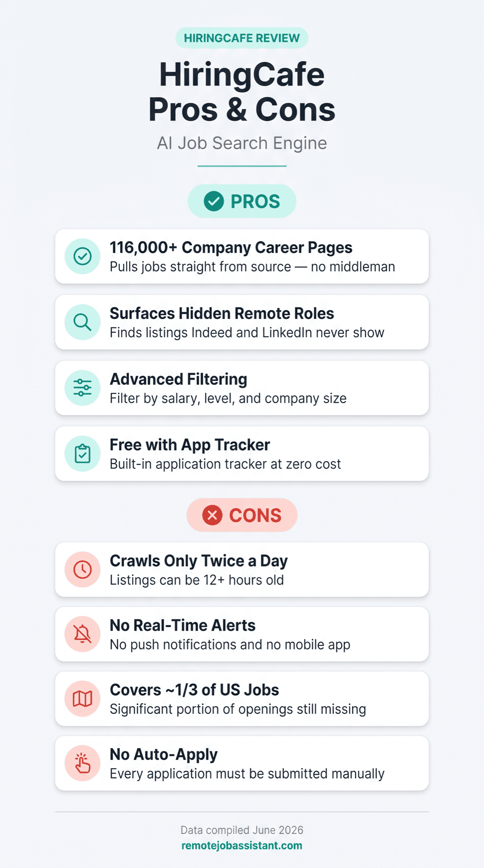The width and height of the screenshot is (484, 868).
Task: Click the 116,000+ Company Career Pages card
Action: click(242, 256)
